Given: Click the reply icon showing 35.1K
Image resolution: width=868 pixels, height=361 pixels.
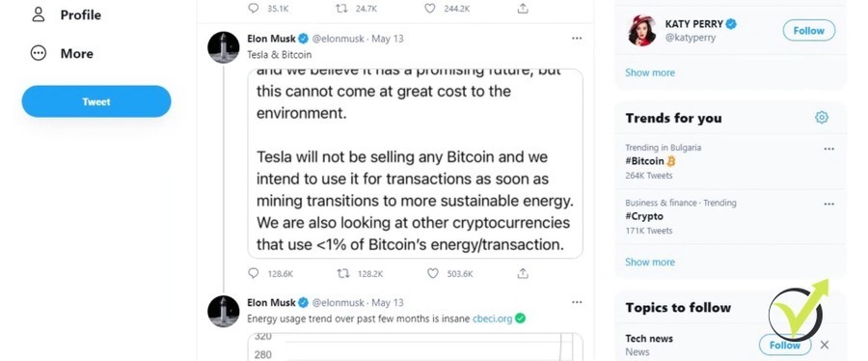Looking at the screenshot, I should [x=254, y=9].
